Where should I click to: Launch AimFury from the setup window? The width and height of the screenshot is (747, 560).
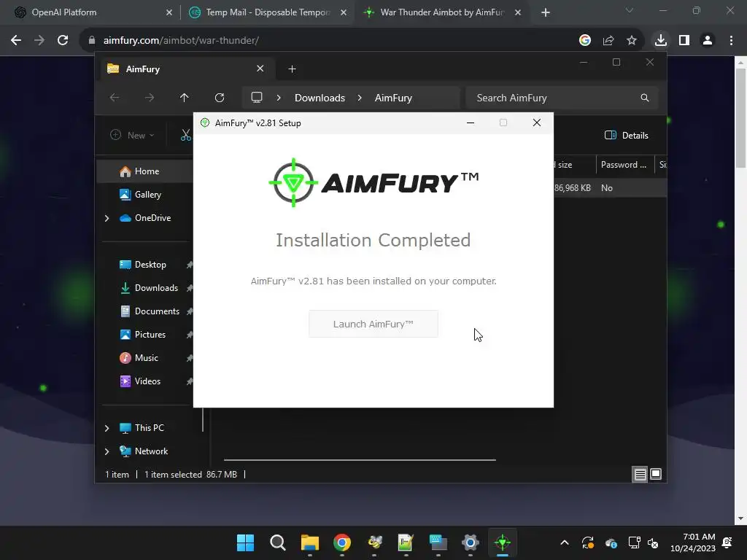click(x=373, y=324)
